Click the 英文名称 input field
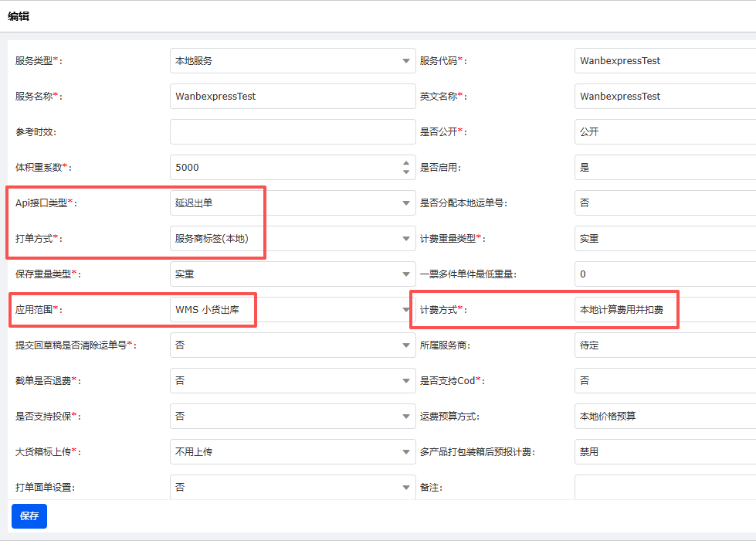756x541 pixels. tap(664, 97)
